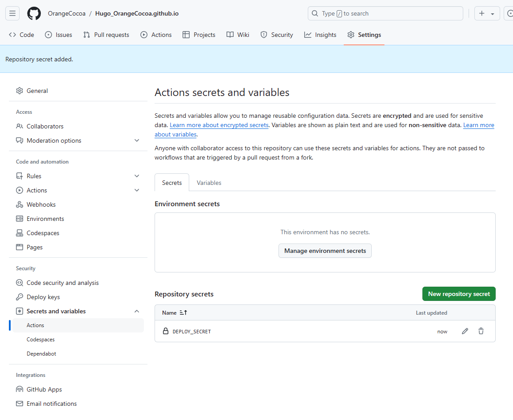
Task: Click the Deploy keys key icon
Action: click(20, 297)
